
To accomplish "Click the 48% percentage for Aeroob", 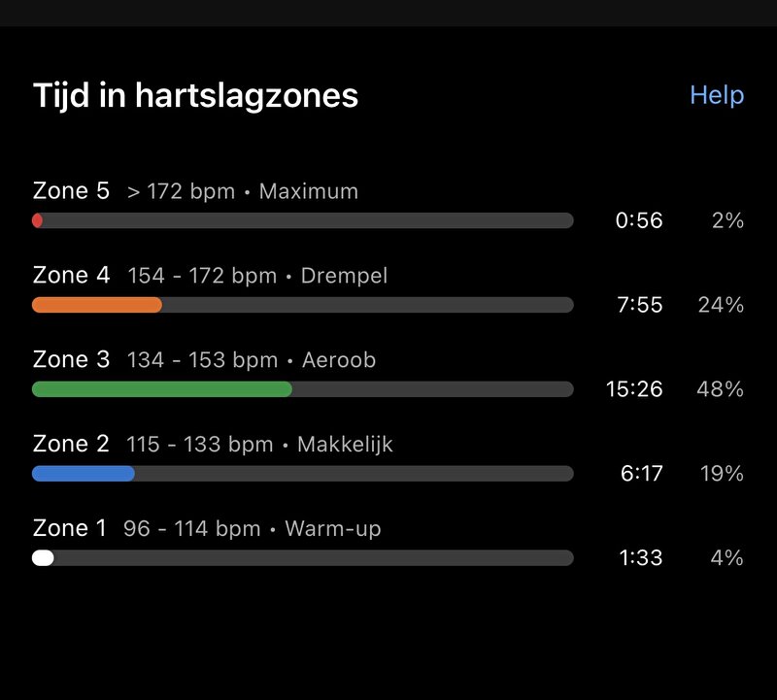I will (x=720, y=389).
